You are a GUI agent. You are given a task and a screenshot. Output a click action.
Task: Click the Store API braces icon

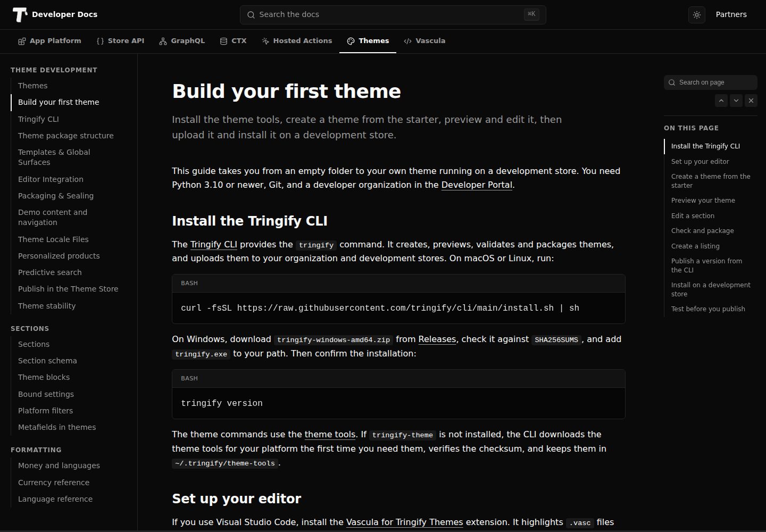100,41
